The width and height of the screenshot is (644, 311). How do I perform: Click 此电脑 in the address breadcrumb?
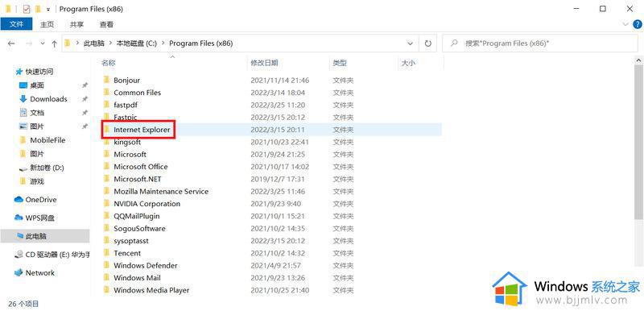click(x=93, y=44)
